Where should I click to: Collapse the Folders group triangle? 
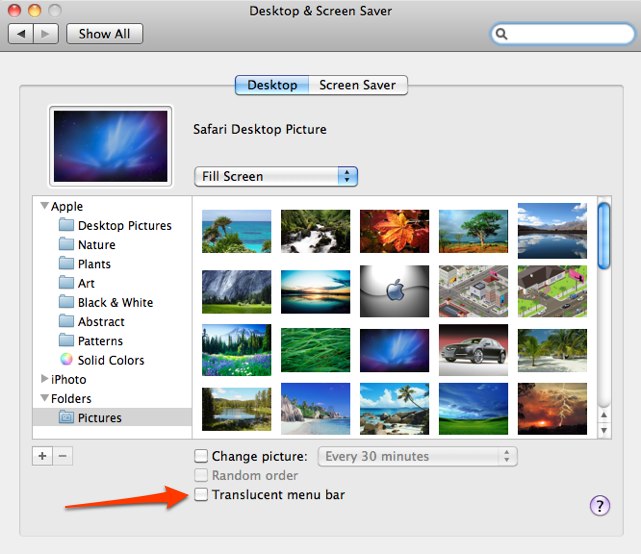pos(45,398)
